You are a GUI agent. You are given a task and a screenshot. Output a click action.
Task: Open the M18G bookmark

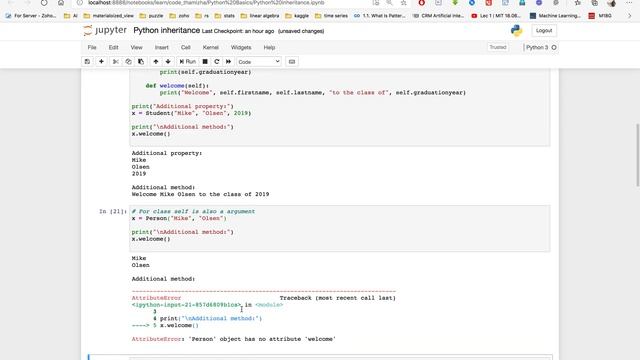pos(600,16)
